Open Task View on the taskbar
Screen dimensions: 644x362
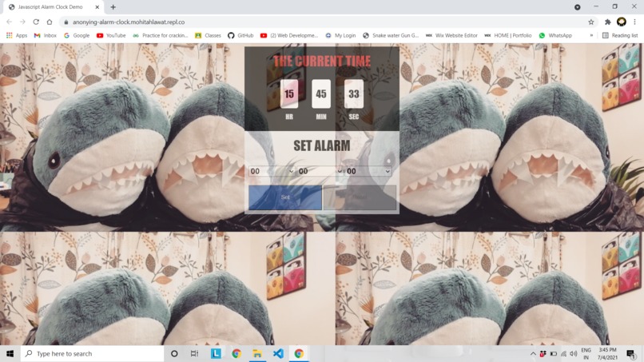pyautogui.click(x=195, y=353)
